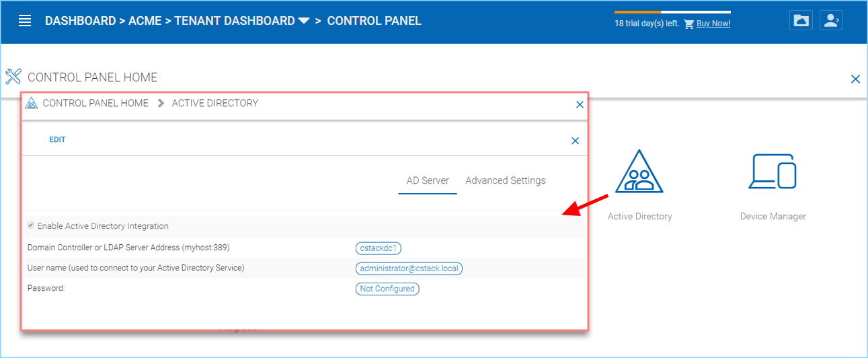Expand the Tenant Dashboard dropdown arrow
868x358 pixels.
coord(303,22)
